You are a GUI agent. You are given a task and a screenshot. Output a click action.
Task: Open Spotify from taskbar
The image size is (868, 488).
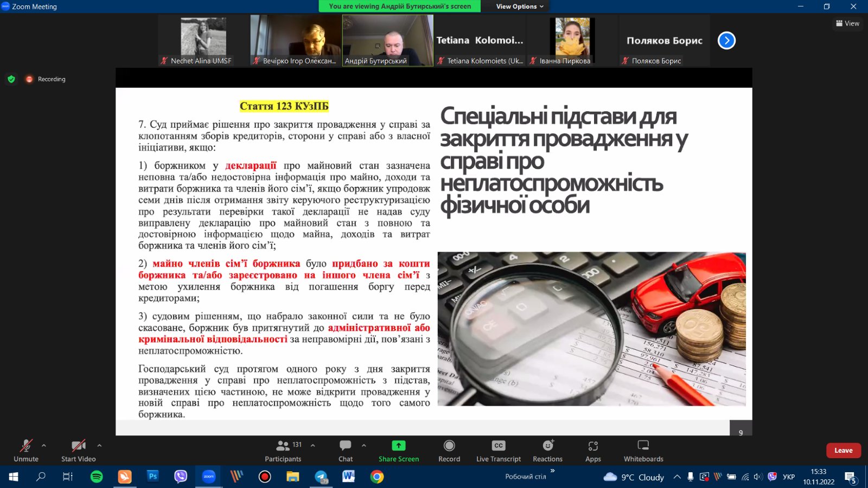point(97,477)
